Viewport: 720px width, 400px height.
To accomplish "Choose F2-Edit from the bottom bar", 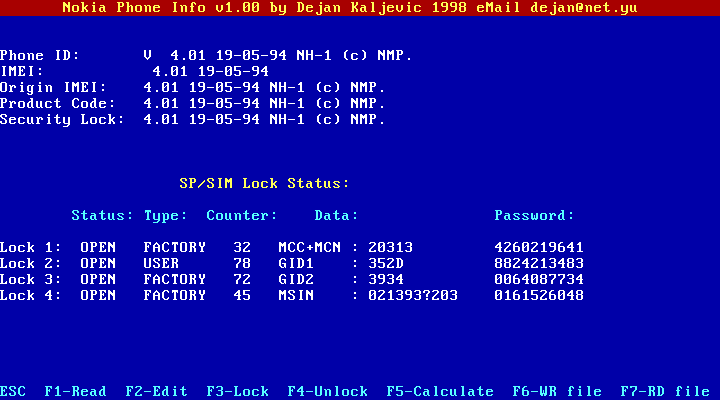I will pyautogui.click(x=156, y=391).
